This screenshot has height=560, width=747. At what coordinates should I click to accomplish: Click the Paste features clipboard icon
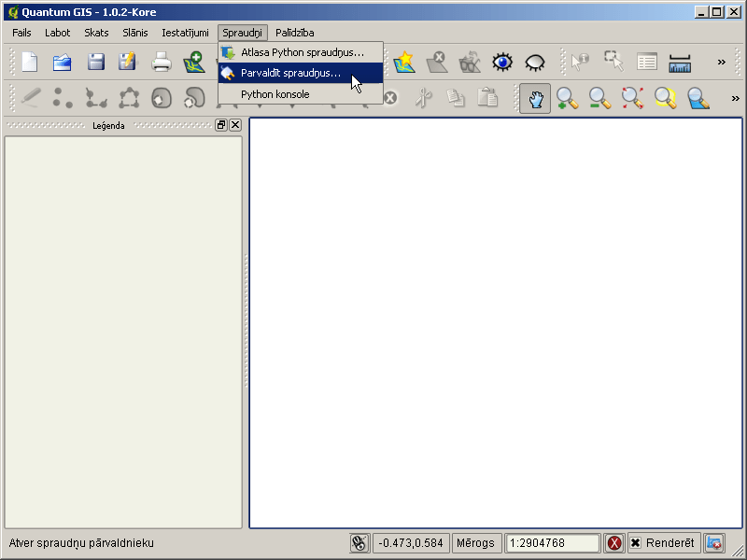coord(487,97)
